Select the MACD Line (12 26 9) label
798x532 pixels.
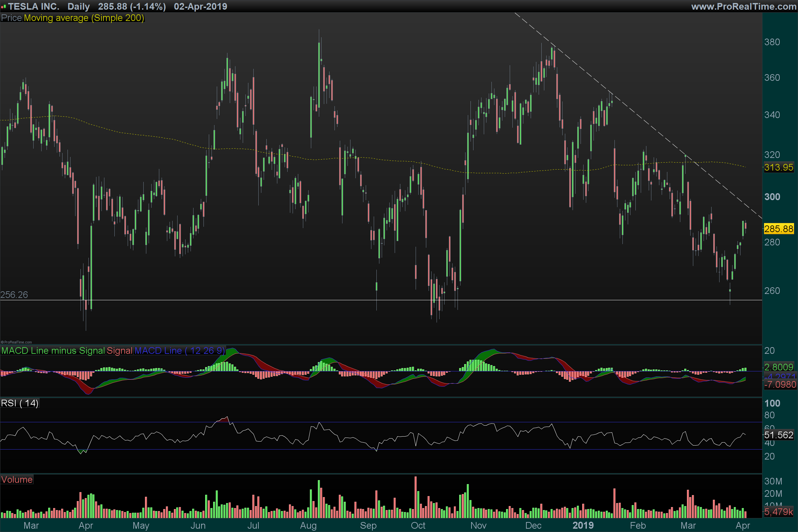pyautogui.click(x=180, y=350)
